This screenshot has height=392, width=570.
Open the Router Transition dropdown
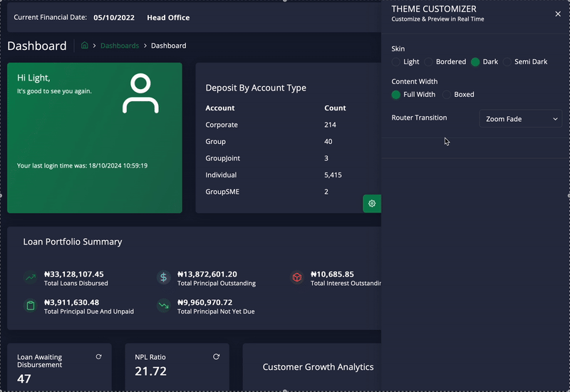(x=520, y=119)
